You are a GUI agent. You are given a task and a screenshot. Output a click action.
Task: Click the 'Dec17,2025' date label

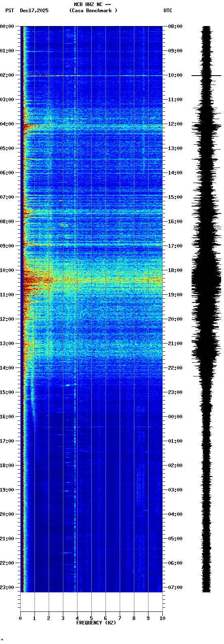click(34, 11)
